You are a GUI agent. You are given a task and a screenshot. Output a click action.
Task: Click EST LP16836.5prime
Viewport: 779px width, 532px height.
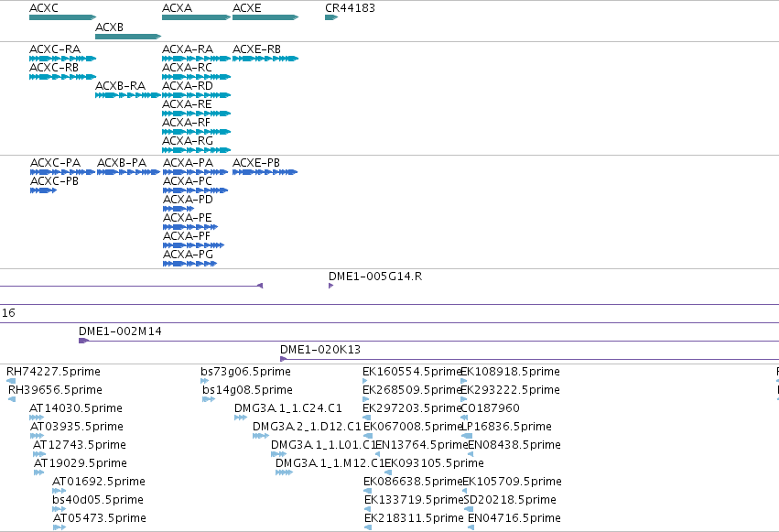pyautogui.click(x=467, y=436)
